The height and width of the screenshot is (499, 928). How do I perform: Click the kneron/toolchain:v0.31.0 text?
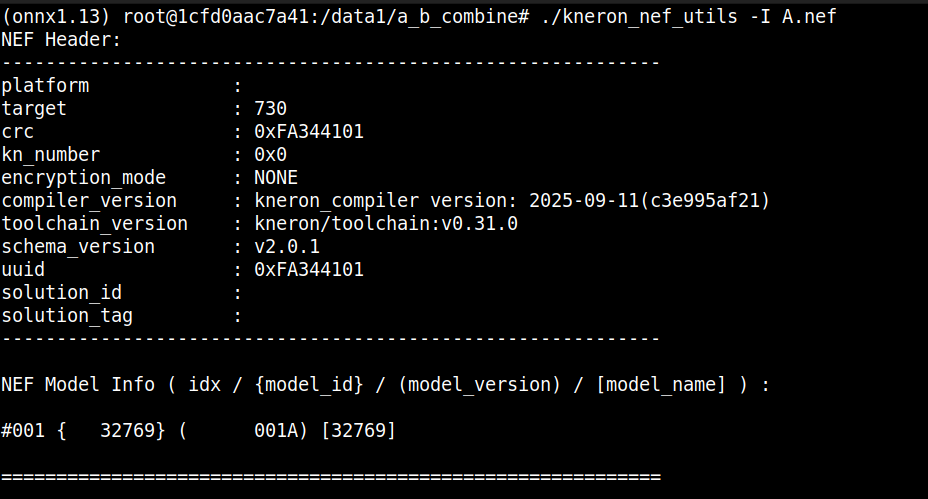point(386,224)
